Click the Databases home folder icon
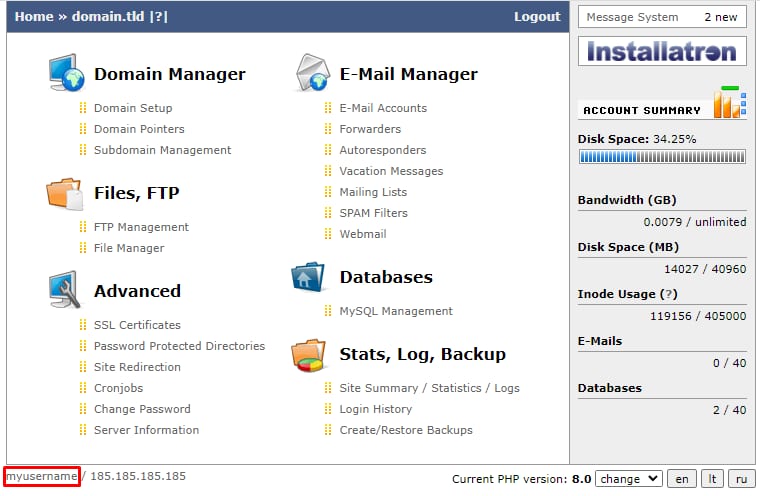The height and width of the screenshot is (496, 760). point(310,277)
